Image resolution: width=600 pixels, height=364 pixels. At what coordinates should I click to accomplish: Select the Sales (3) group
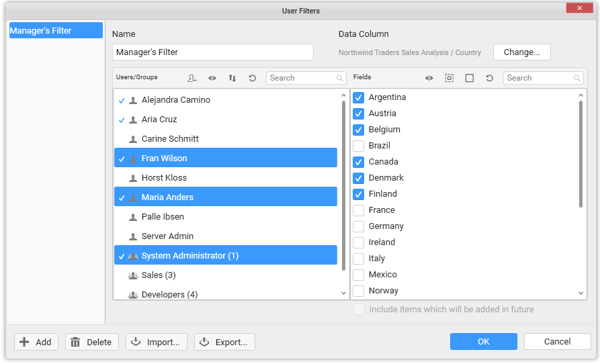click(159, 275)
